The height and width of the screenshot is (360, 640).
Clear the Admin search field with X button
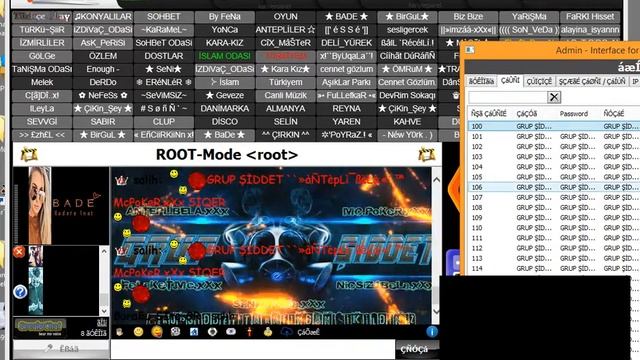pos(554,97)
